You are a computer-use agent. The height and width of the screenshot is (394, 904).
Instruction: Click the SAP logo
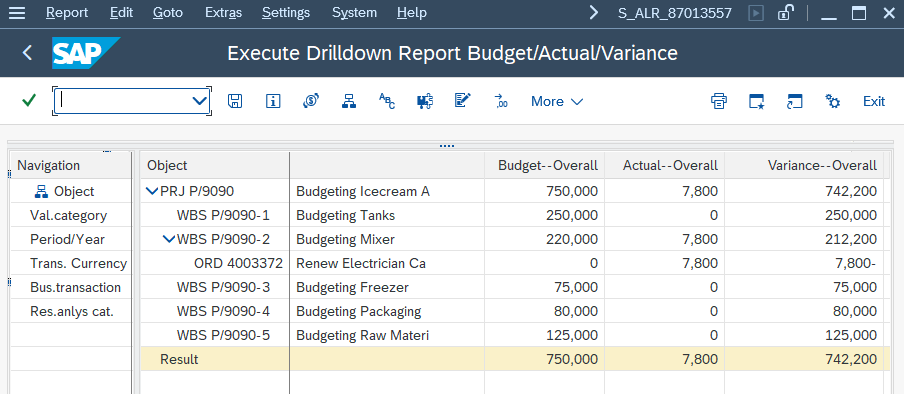(85, 52)
